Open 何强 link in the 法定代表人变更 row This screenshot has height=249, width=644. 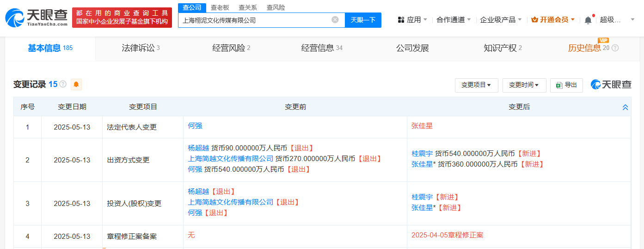coord(195,125)
